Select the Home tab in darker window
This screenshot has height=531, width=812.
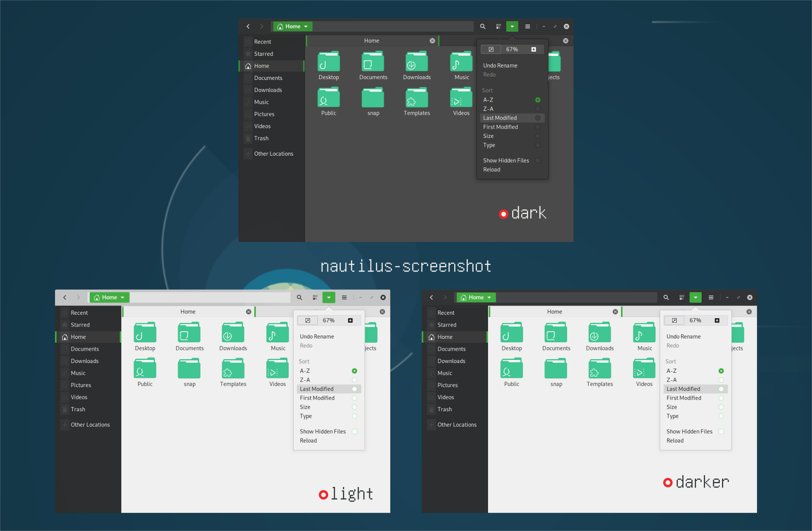tap(555, 312)
